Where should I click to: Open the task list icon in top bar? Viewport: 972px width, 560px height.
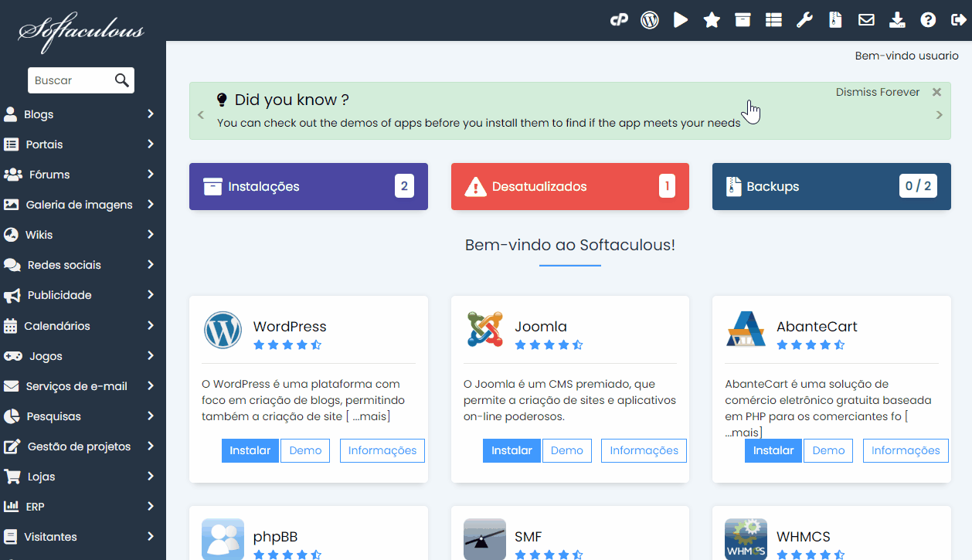click(773, 20)
